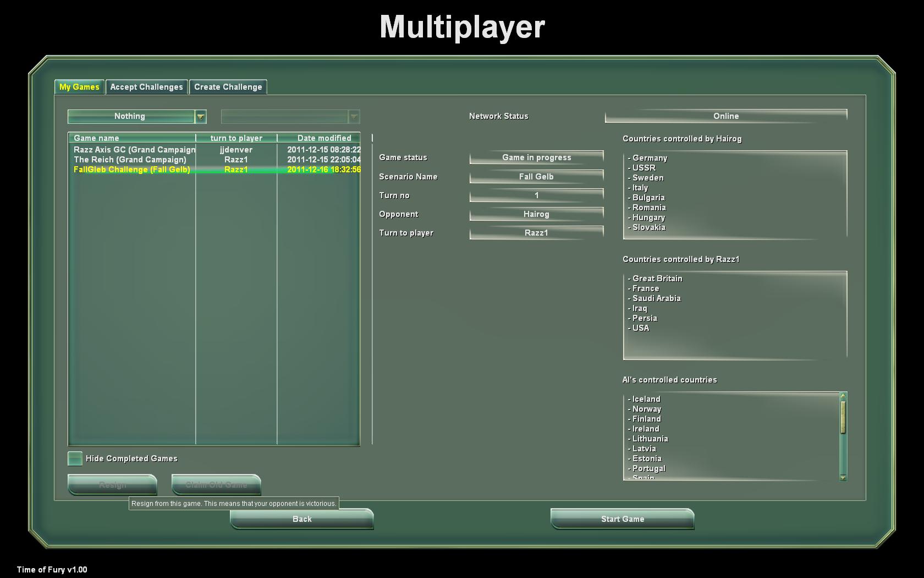Select Iceland in AI controlled countries
Screen dimensions: 924x578
[x=644, y=399]
